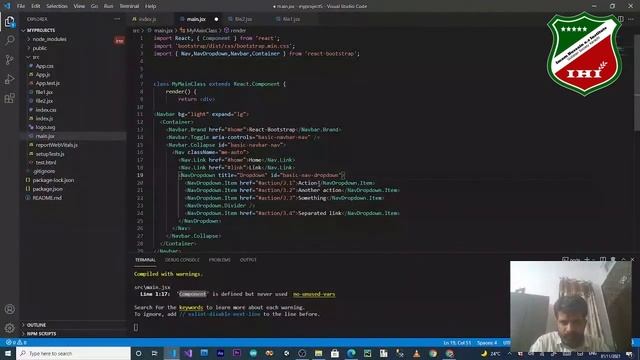Open the Manage gear icon

[9, 328]
